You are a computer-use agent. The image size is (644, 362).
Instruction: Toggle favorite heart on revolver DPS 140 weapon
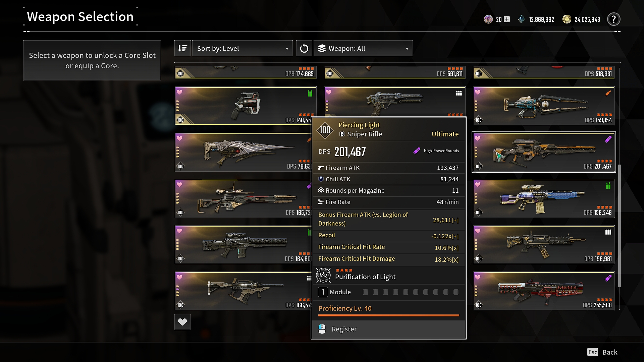tap(179, 92)
